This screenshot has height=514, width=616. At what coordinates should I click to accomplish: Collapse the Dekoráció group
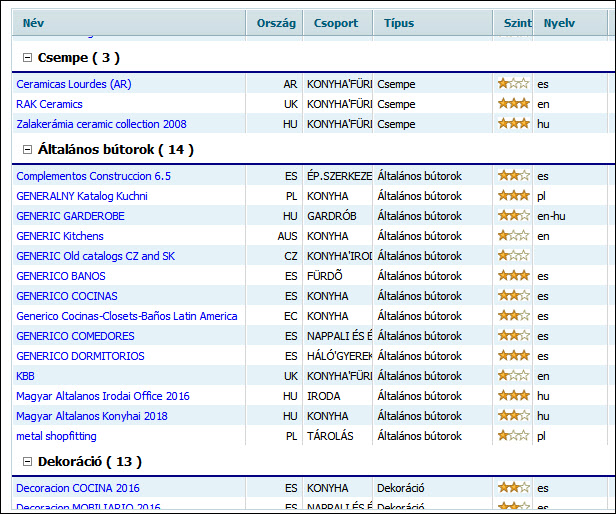pyautogui.click(x=27, y=462)
